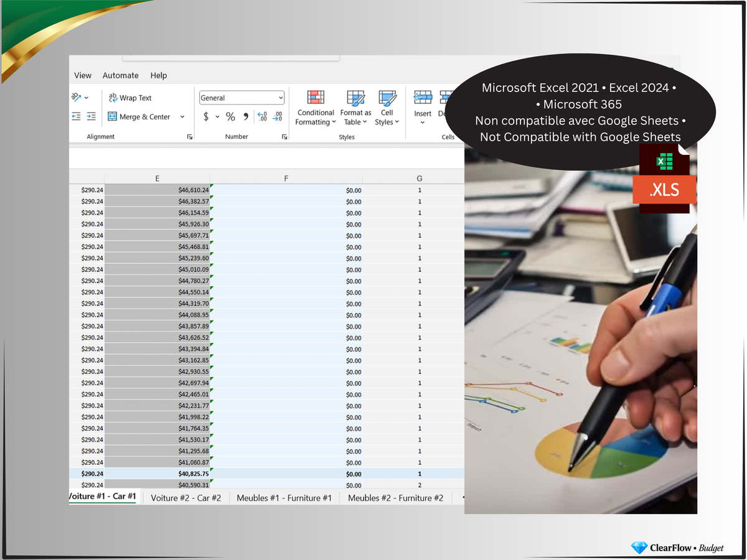Open Number format dialog launcher
747x560 pixels.
(284, 137)
